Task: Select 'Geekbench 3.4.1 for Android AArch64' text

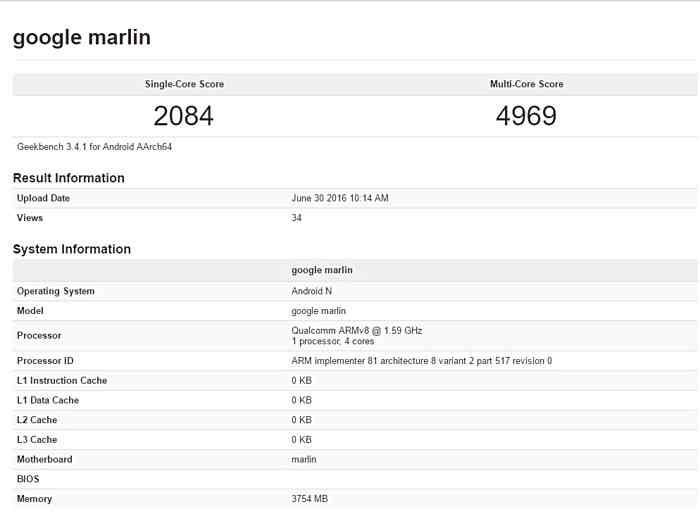Action: [x=94, y=146]
